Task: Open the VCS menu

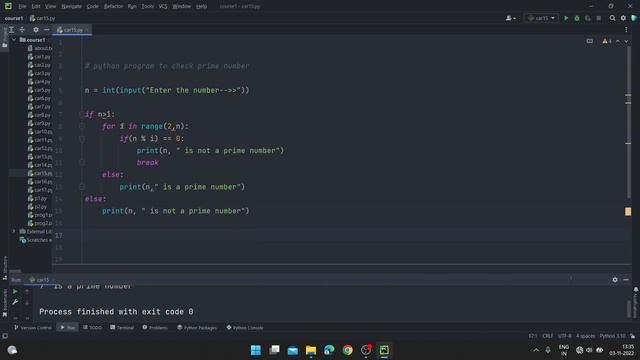Action: (163, 7)
